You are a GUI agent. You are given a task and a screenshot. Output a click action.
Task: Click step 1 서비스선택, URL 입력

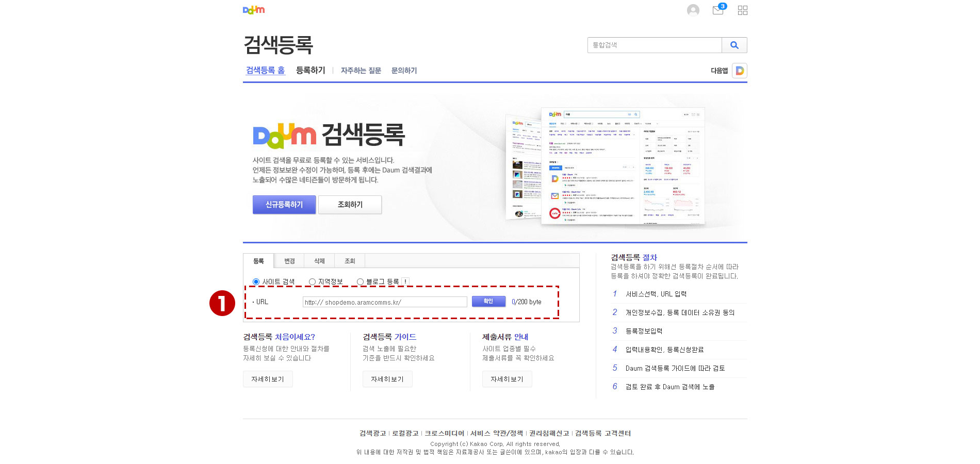(656, 294)
